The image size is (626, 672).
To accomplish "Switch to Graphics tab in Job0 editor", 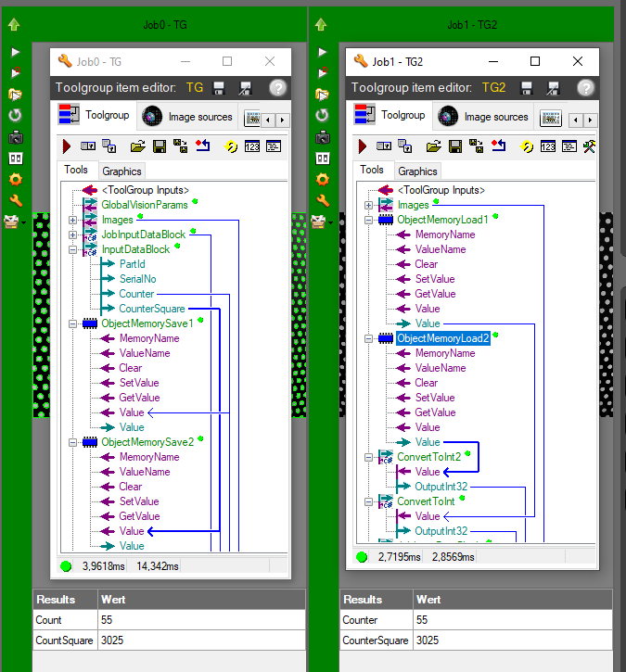I will [121, 171].
